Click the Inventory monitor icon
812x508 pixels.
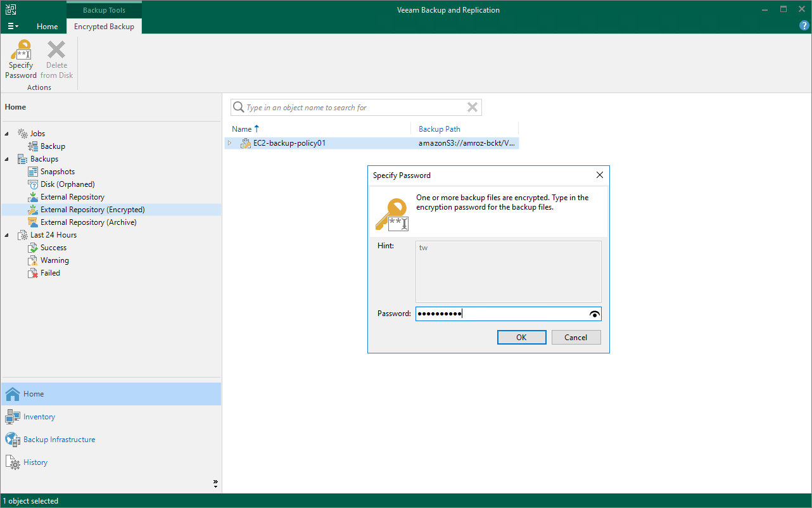(13, 417)
